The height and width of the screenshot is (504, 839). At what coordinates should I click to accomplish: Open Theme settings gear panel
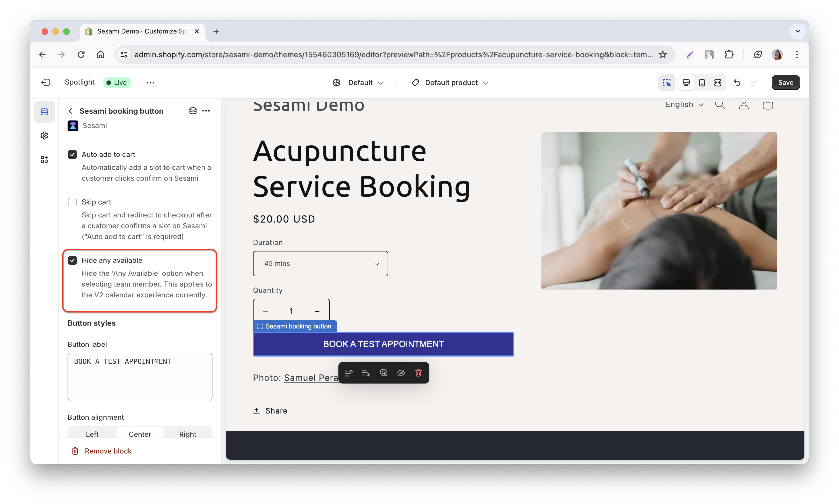(44, 136)
